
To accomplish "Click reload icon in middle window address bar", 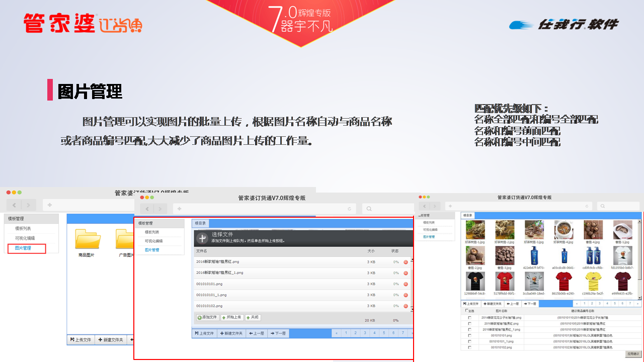I will point(350,209).
